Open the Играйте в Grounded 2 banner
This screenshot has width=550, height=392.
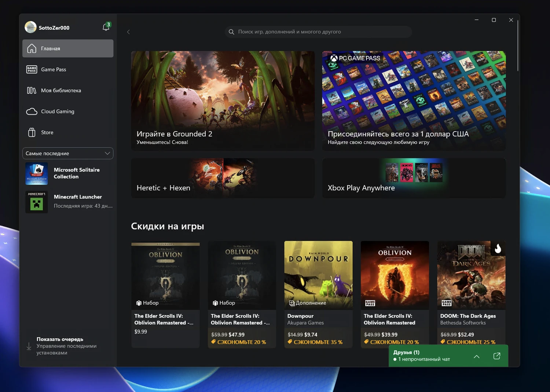[x=223, y=100]
